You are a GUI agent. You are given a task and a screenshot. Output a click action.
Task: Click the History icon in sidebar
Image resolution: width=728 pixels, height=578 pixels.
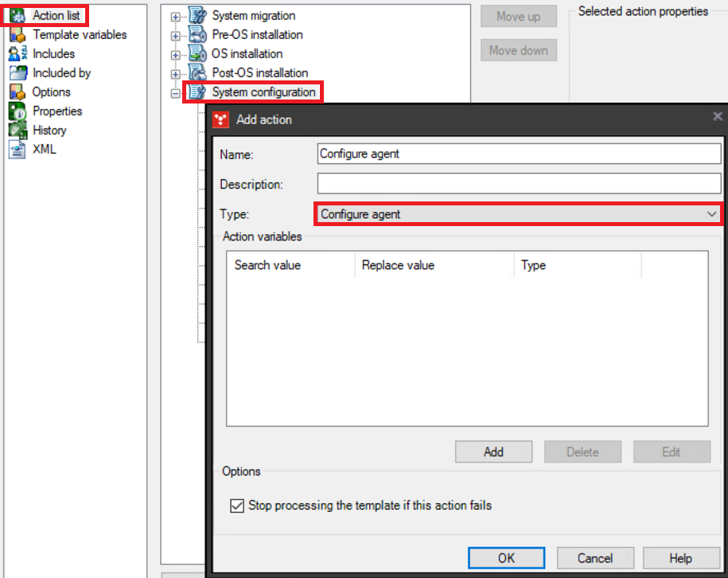tap(16, 130)
